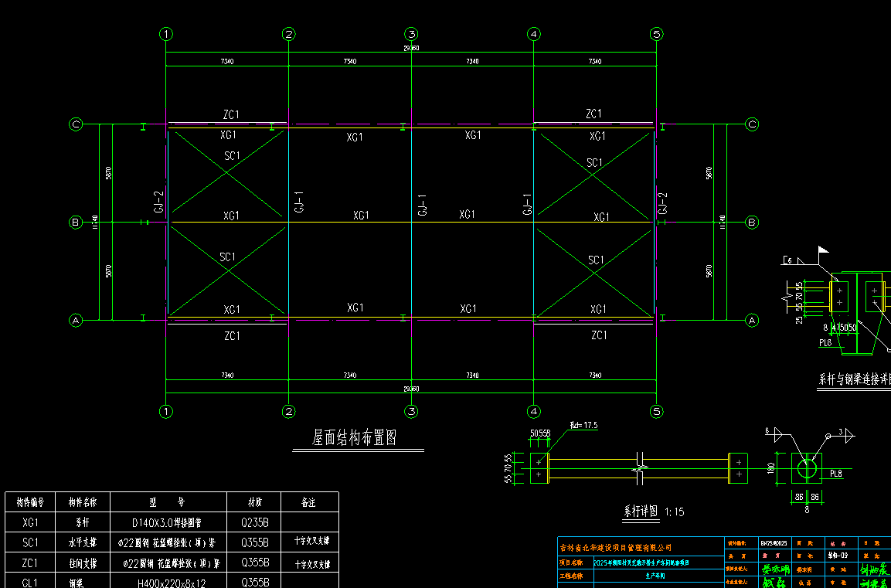Image resolution: width=891 pixels, height=588 pixels.
Task: Click the 构件名称 table header
Action: (x=83, y=502)
